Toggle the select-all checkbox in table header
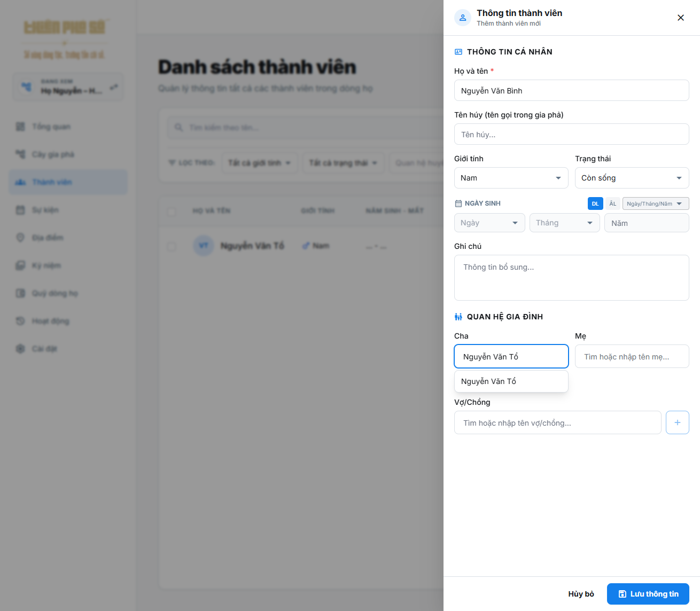This screenshot has width=700, height=611. (x=172, y=211)
